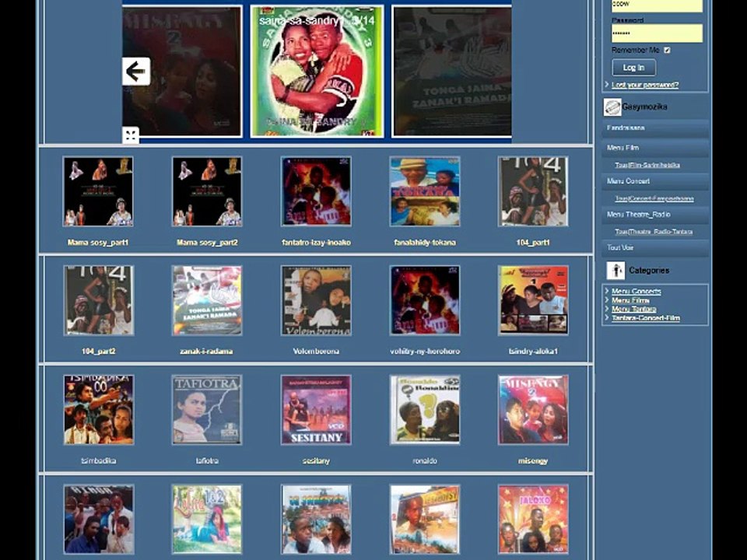Open the 104_part1 thumbnail

533,191
